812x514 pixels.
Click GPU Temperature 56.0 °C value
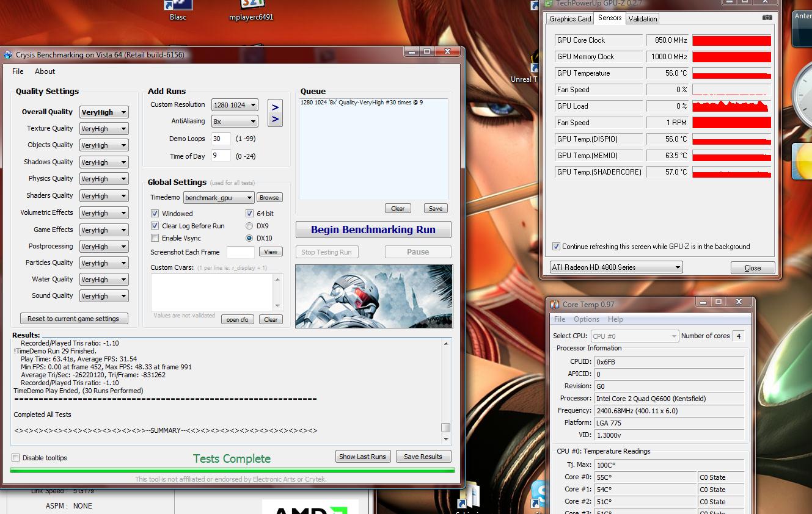(x=667, y=73)
